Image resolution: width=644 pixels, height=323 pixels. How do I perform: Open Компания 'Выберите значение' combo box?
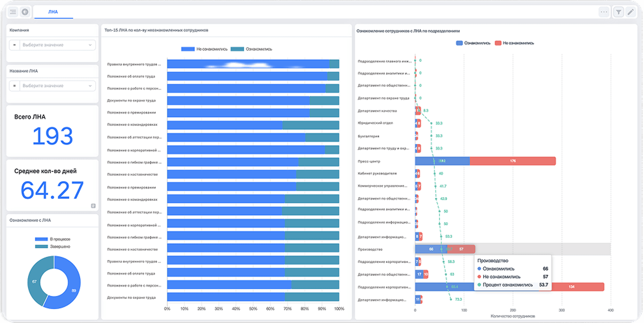52,45
